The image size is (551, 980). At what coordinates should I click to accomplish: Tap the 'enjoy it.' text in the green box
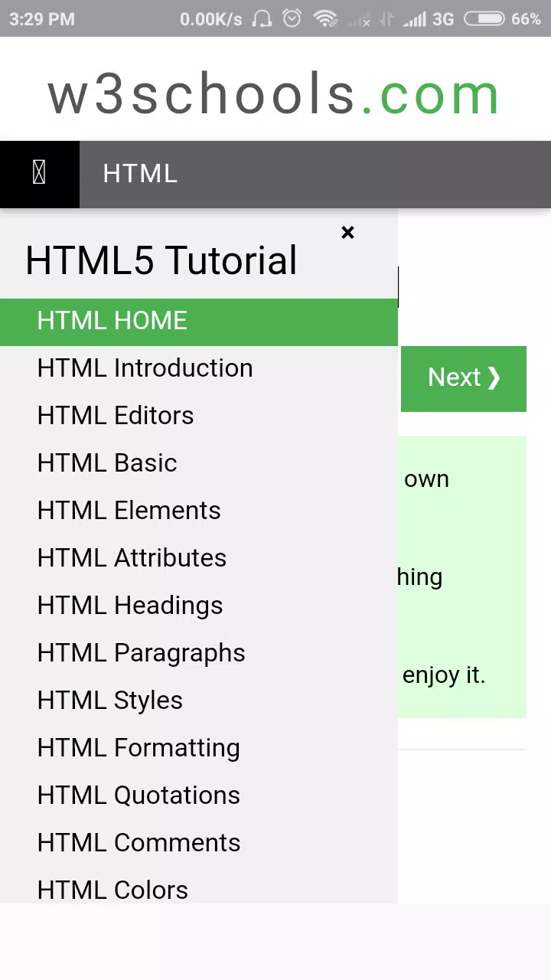pos(444,675)
